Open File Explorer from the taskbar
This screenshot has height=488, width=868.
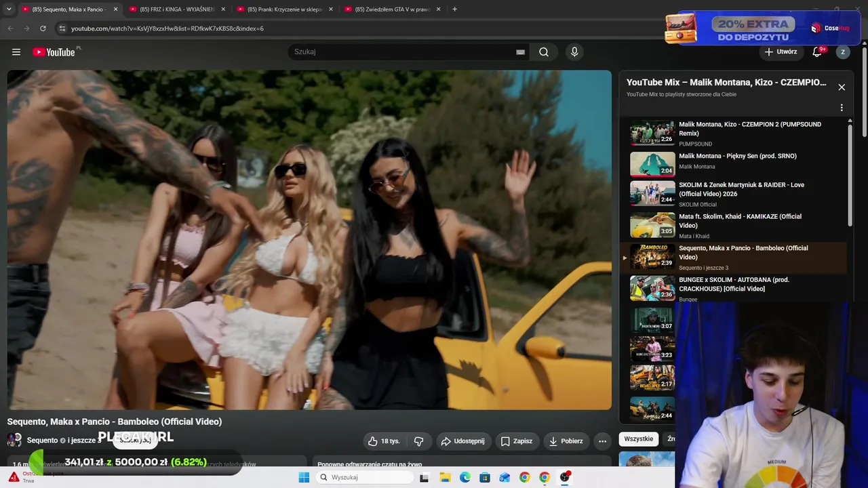pos(445,478)
